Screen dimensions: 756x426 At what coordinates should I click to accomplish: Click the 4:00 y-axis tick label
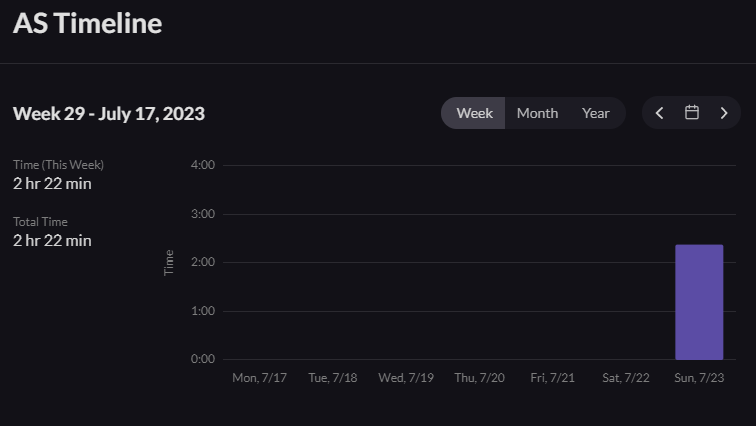coord(202,165)
